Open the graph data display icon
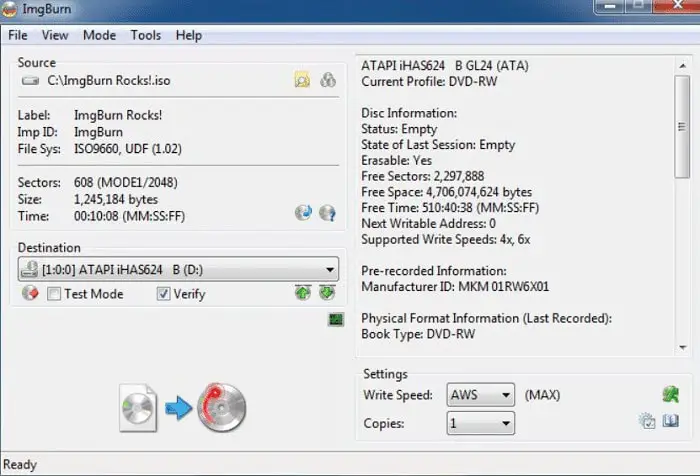Screen dimensions: 700x476 pos(336,319)
